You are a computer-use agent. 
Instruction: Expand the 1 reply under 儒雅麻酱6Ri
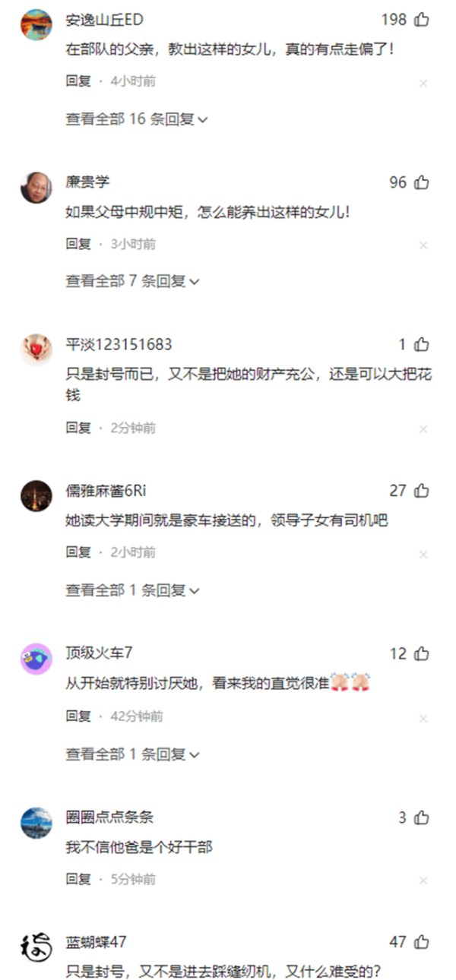coord(133,590)
